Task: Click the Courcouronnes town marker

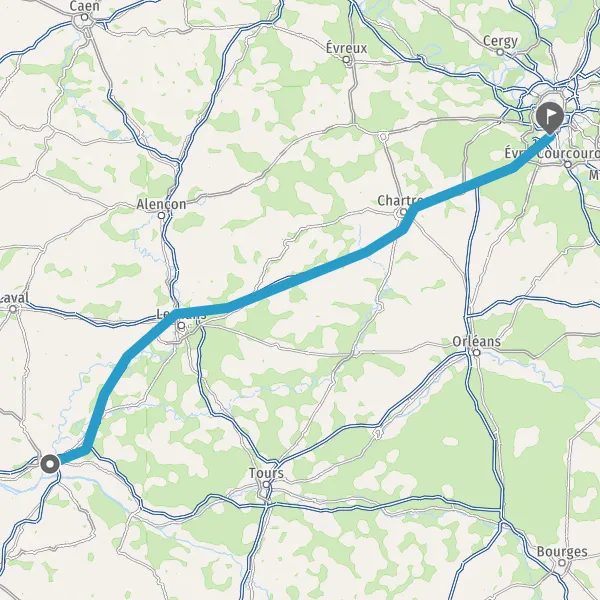Action: click(568, 165)
